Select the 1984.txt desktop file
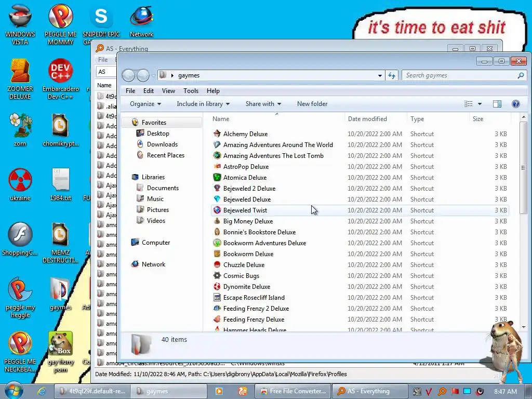This screenshot has width=532, height=399. tap(60, 184)
